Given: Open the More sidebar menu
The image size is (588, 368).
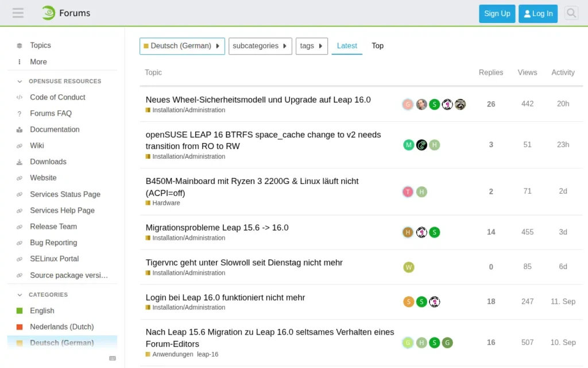Looking at the screenshot, I should click(38, 62).
